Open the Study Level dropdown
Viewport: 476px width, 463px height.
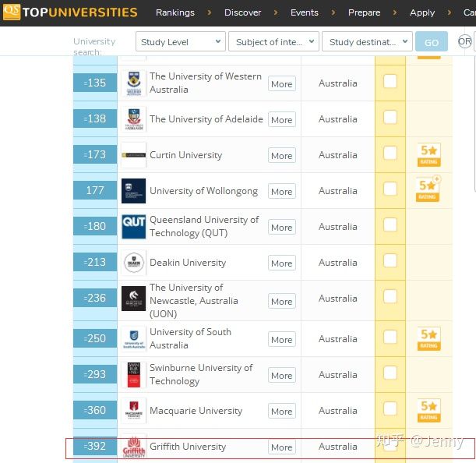coord(181,41)
